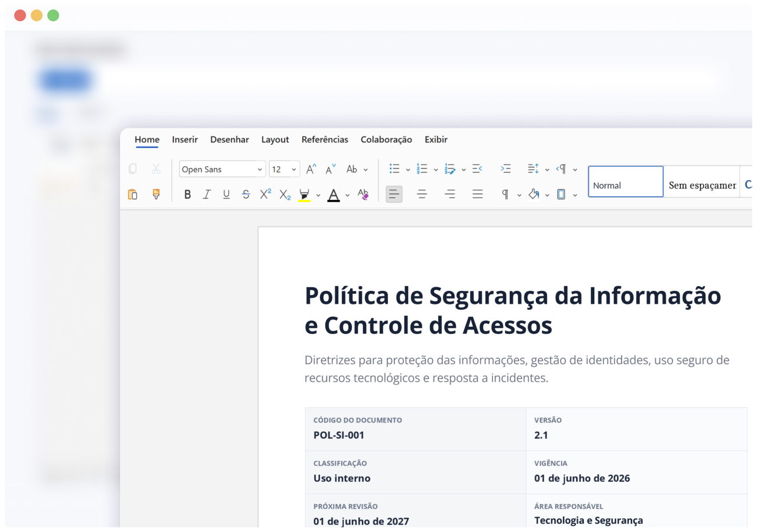757x532 pixels.
Task: Open the Referências tab
Action: [x=325, y=140]
